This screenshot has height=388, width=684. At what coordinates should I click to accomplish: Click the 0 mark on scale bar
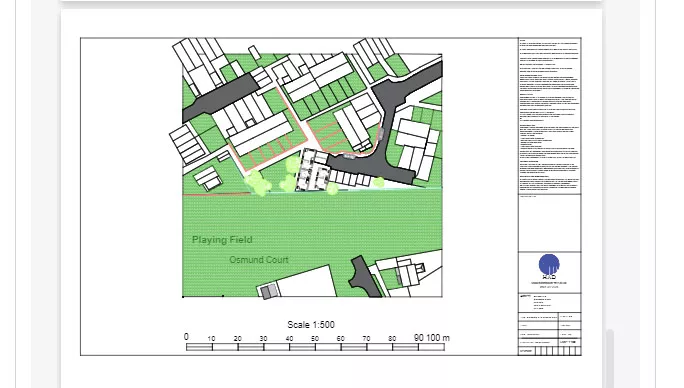coord(186,336)
